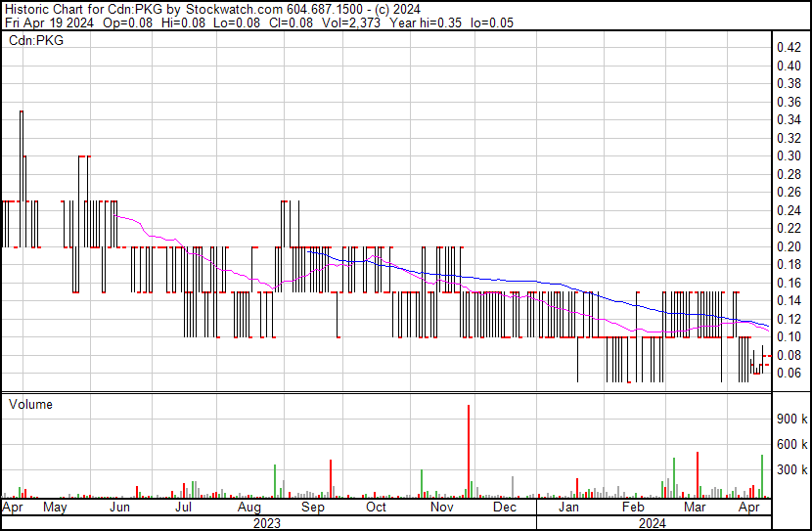Viewport: 812px width, 531px height.
Task: Click the 0.10 price axis label
Action: [x=789, y=337]
